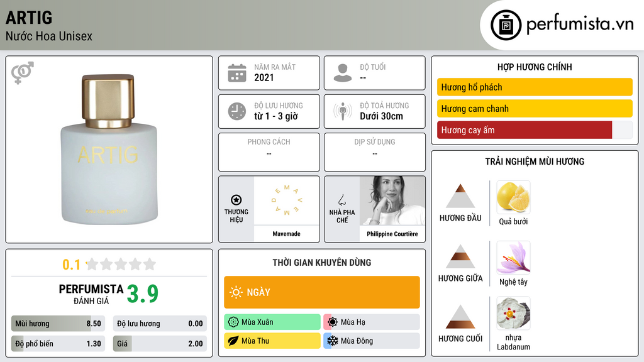
Task: Click the ARTIG perfume bottle image
Action: click(109, 149)
